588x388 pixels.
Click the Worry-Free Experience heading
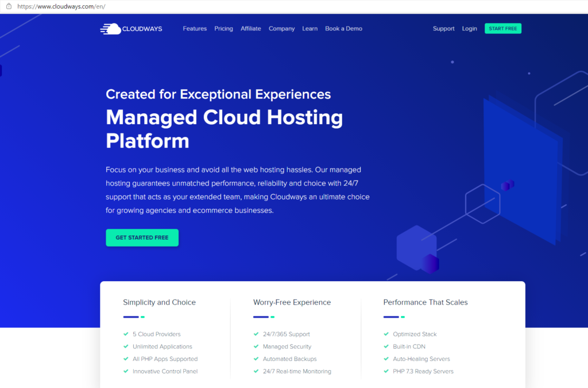click(292, 302)
